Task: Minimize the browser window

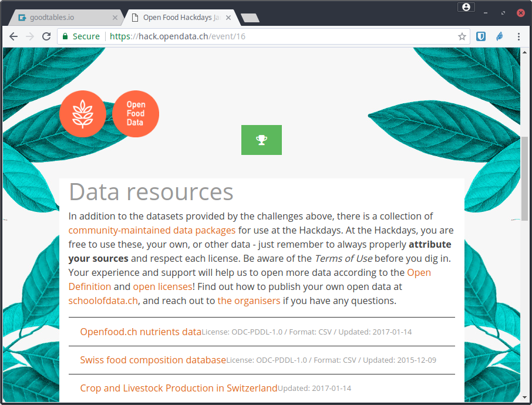Action: tap(486, 13)
